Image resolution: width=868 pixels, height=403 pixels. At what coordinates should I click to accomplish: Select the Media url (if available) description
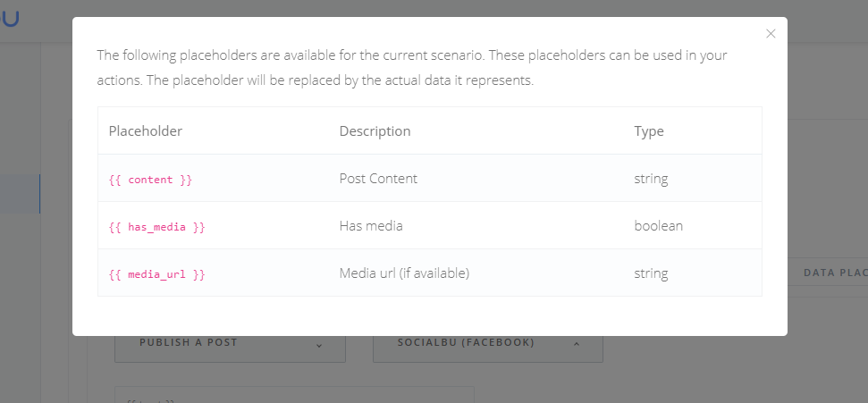point(404,273)
